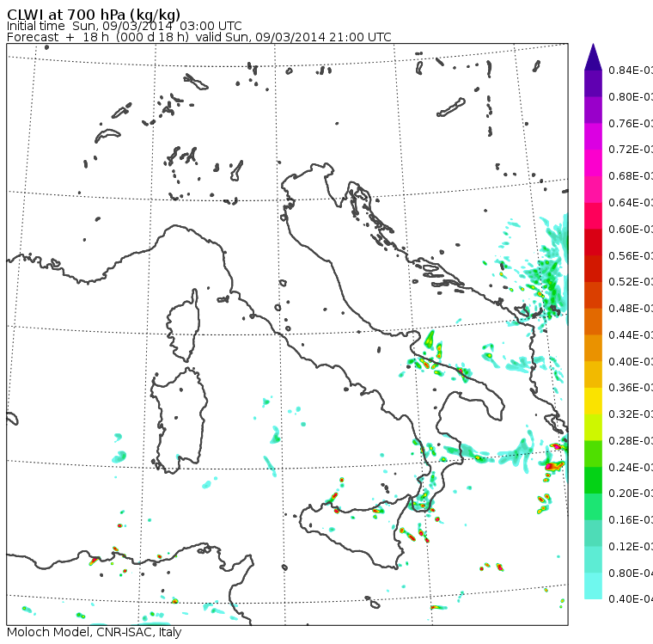Click the lime band between 0.28E-03 and 0.32E-03

(593, 427)
